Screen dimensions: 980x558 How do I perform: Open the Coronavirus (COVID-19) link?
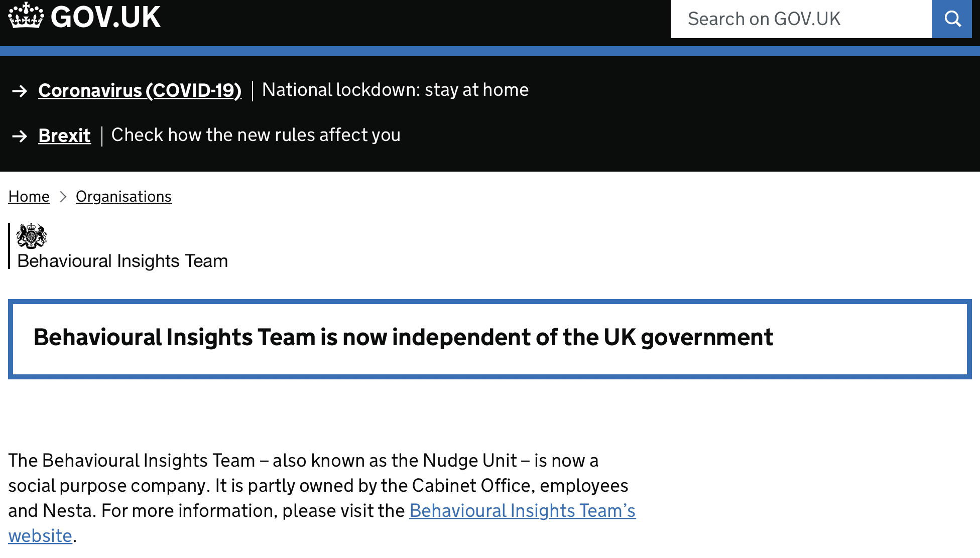(x=140, y=90)
